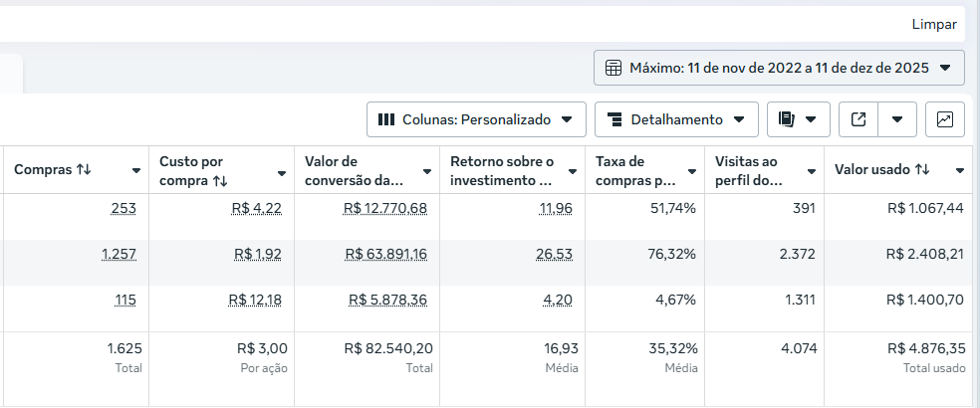
Task: Sort by the Compras column
Action: (52, 170)
